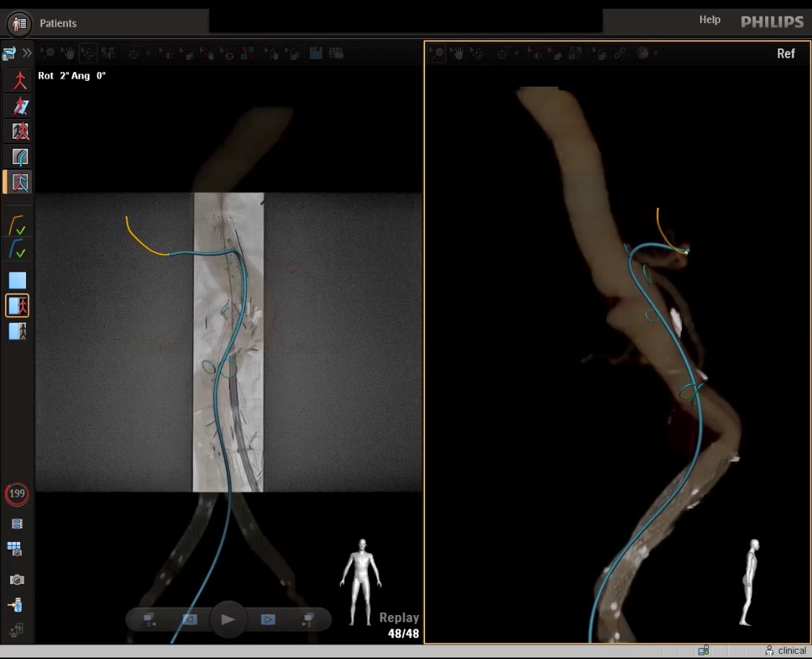
Task: Select the rotate tool in Ref viewport
Action: pos(477,53)
